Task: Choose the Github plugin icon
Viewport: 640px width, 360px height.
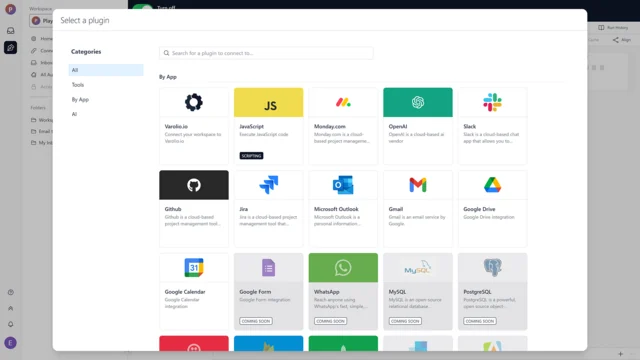Action: 194,185
